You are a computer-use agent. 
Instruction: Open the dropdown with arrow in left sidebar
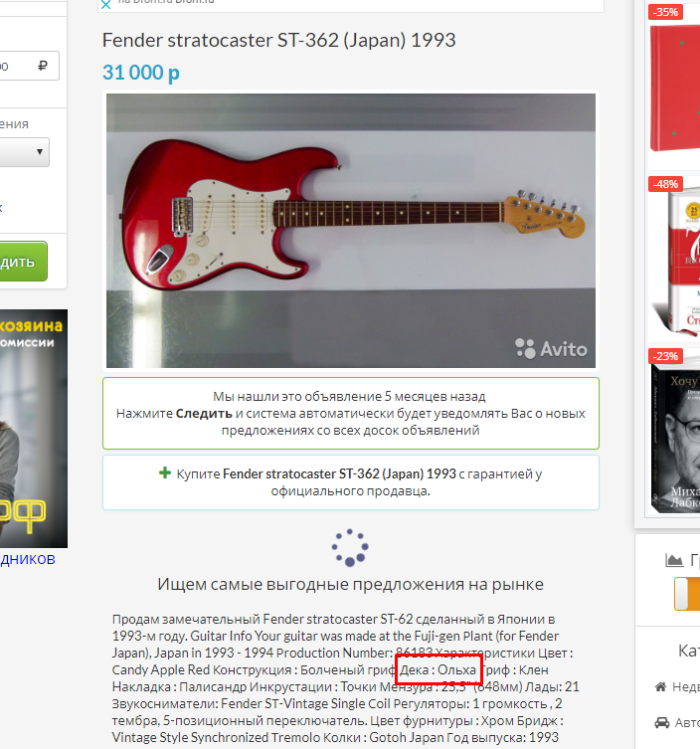tap(24, 152)
